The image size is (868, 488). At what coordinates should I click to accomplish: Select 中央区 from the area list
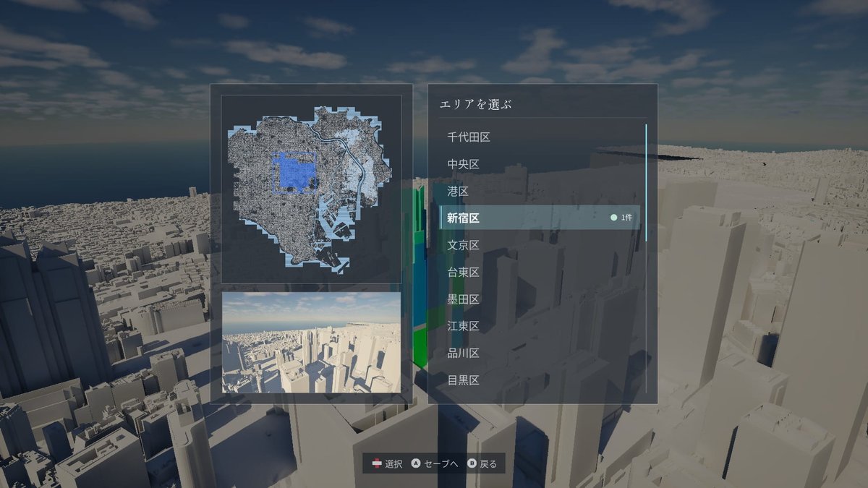(x=540, y=164)
